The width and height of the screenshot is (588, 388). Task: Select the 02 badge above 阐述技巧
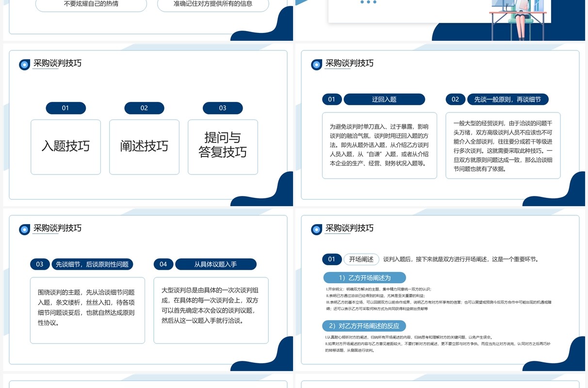[x=144, y=108]
